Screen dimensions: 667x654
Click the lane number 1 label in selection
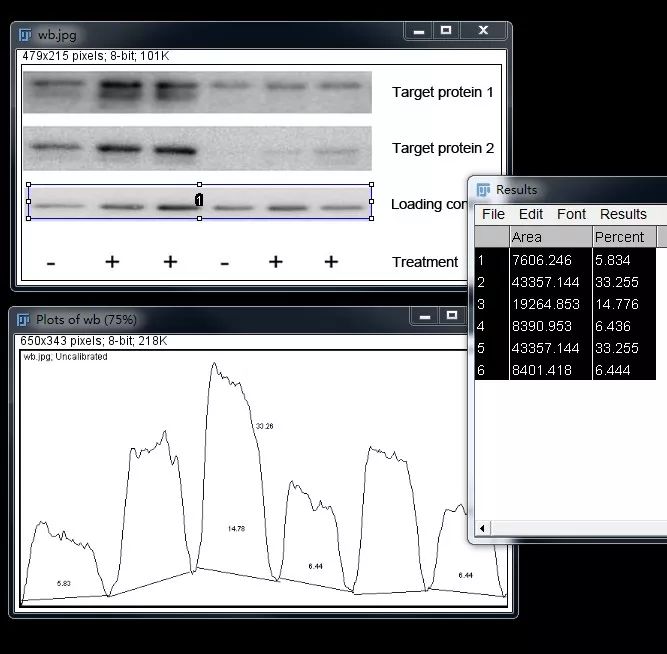point(199,200)
